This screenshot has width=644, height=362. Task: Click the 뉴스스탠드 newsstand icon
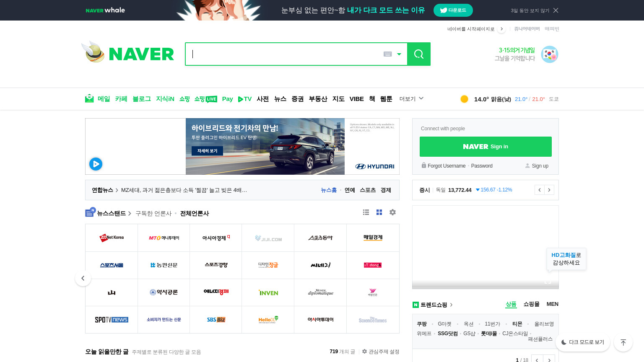pos(90,212)
